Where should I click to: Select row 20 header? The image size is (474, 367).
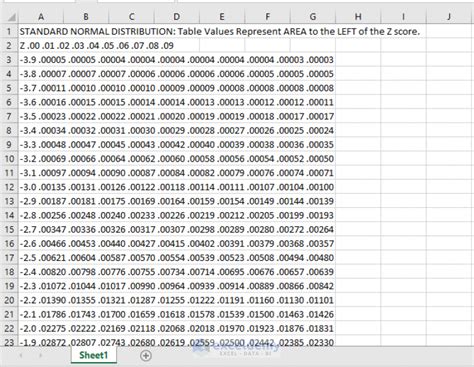click(x=9, y=300)
